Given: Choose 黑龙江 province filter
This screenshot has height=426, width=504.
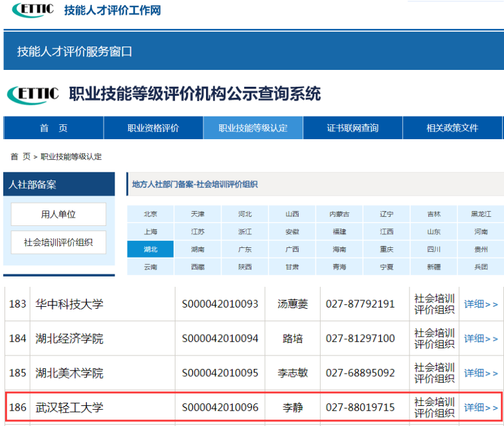Looking at the screenshot, I should 481,214.
